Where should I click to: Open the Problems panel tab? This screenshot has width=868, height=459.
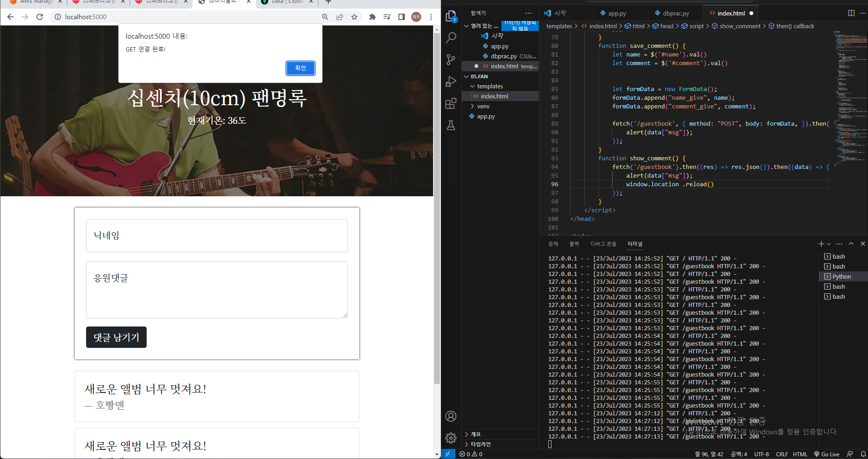(553, 244)
